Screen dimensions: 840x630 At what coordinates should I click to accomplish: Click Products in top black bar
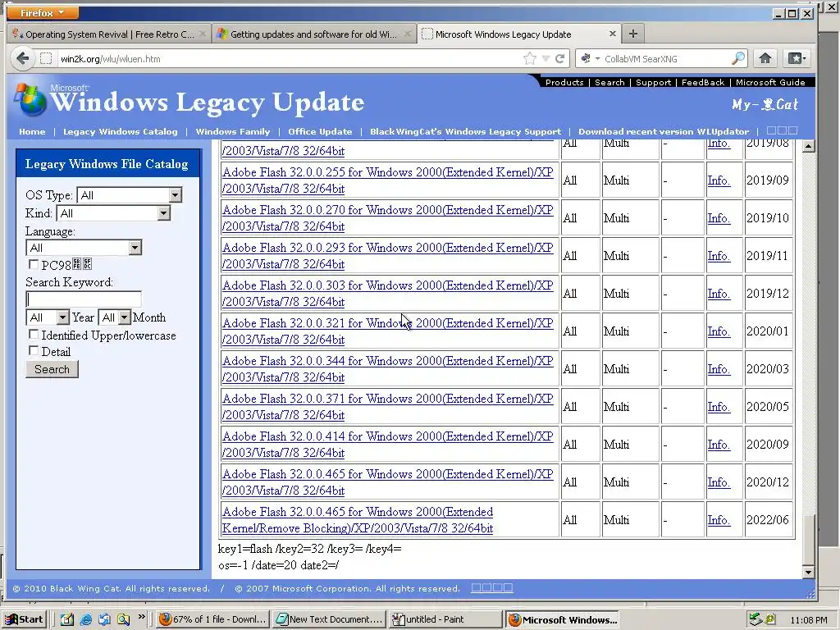pos(564,82)
